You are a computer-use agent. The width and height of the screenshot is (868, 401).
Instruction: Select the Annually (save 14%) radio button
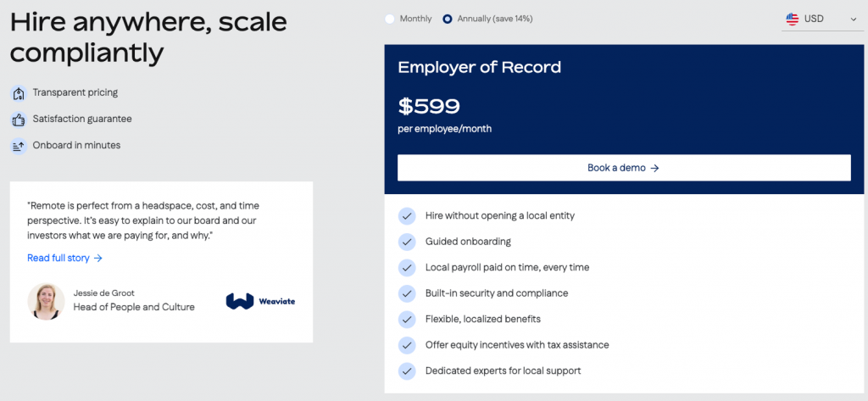[x=448, y=19]
